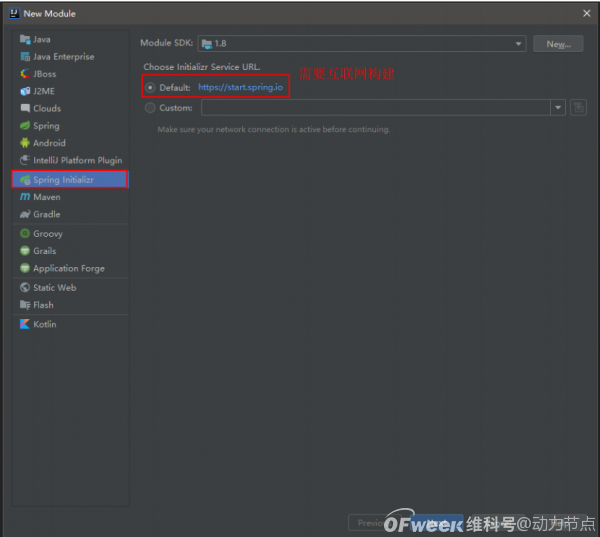Select Android in the list
Viewport: 600px width, 537px height.
click(x=71, y=143)
